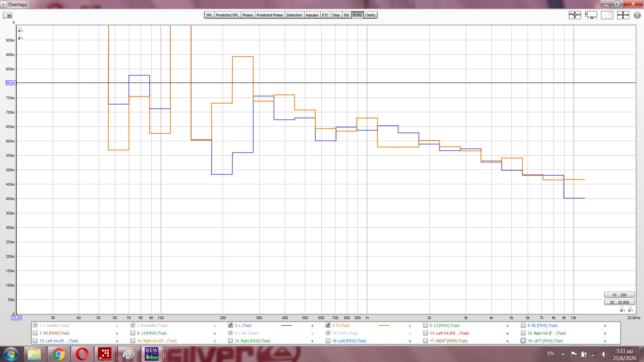The width and height of the screenshot is (644, 362).
Task: Click the bottom-right horizontal zoom out icon
Action: coord(623,309)
